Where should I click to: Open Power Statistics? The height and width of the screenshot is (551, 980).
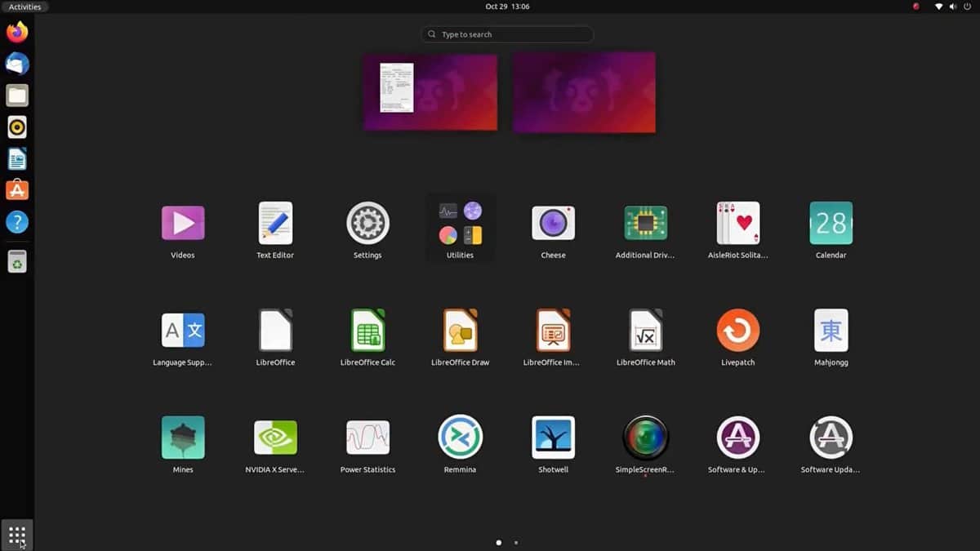tap(367, 438)
